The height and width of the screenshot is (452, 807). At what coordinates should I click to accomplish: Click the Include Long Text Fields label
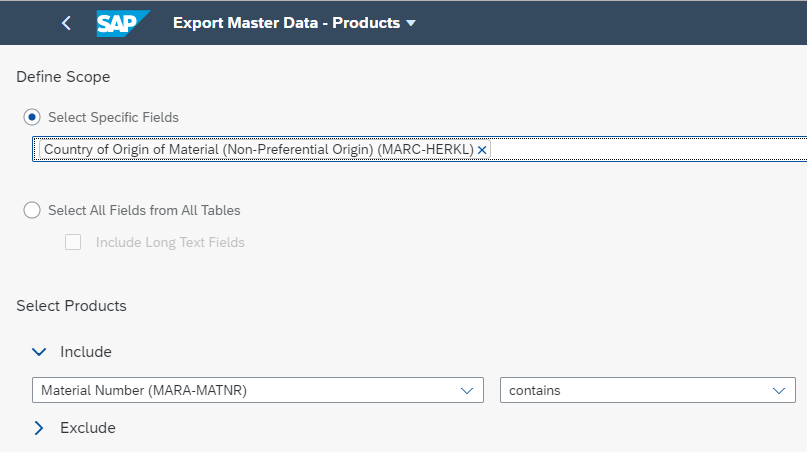tap(170, 242)
